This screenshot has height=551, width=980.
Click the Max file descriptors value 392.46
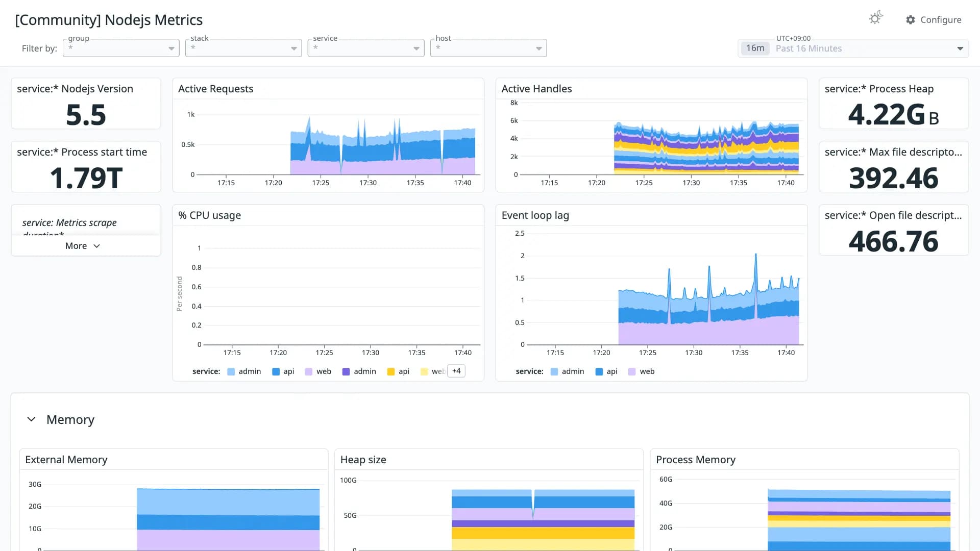pyautogui.click(x=893, y=178)
